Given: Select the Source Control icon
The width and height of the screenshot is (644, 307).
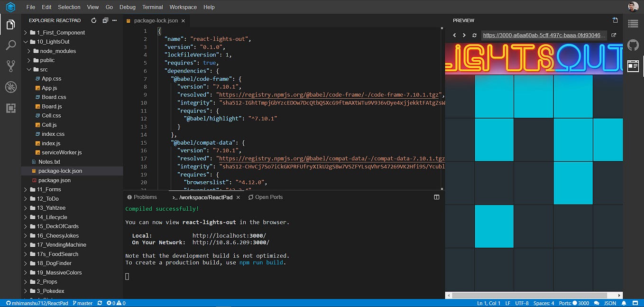Looking at the screenshot, I should point(10,66).
